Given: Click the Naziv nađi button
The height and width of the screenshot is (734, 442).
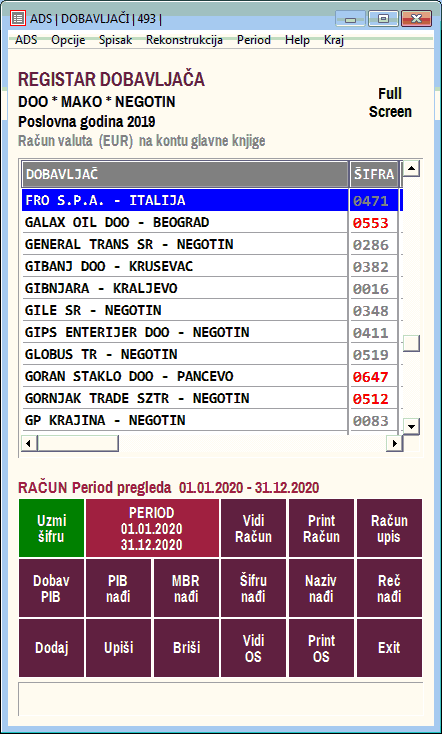Looking at the screenshot, I should [321, 588].
